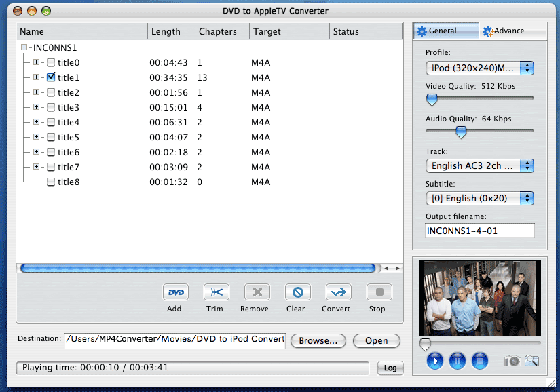Check the title3 checkbox
Viewport: 560px width, 392px height.
click(51, 107)
